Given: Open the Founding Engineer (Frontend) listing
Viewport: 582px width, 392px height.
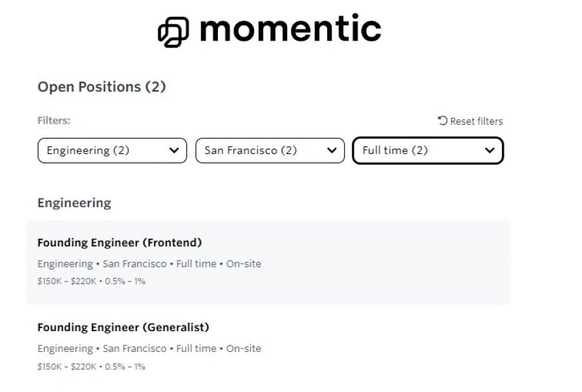Looking at the screenshot, I should (x=120, y=243).
